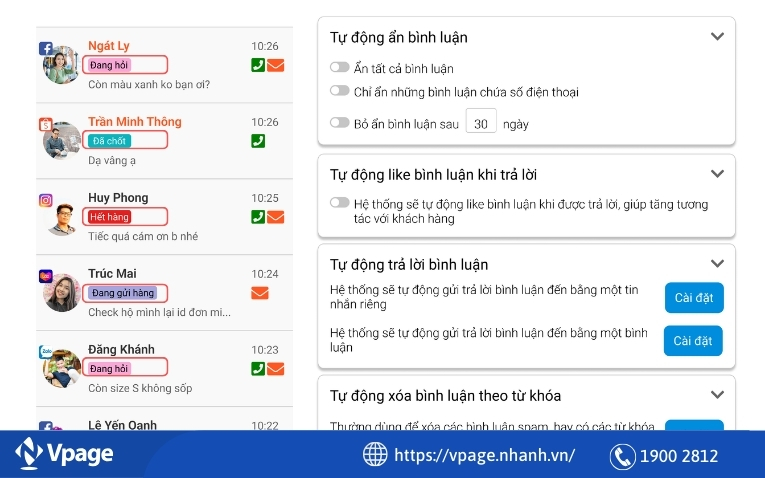Click message 'Còn size S không sốp'
This screenshot has width=765, height=478.
(140, 388)
